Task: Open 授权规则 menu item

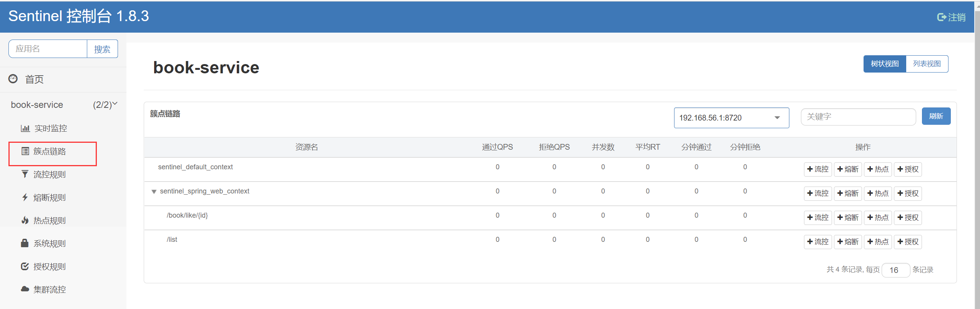Action: [x=50, y=267]
